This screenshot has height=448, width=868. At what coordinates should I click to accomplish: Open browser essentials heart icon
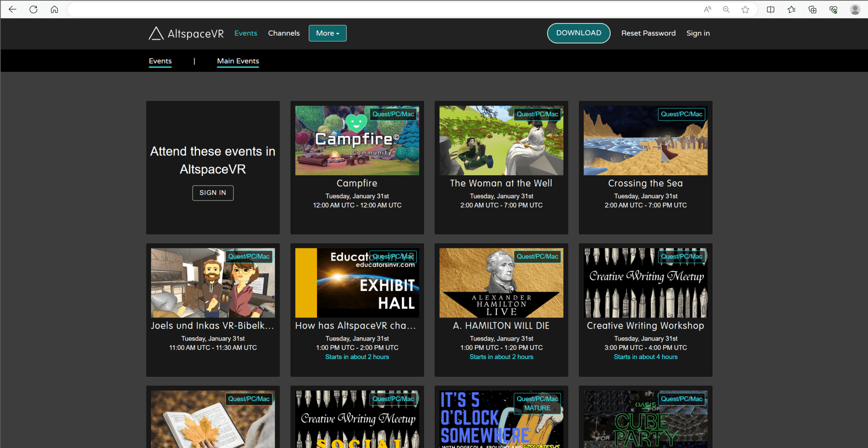833,9
